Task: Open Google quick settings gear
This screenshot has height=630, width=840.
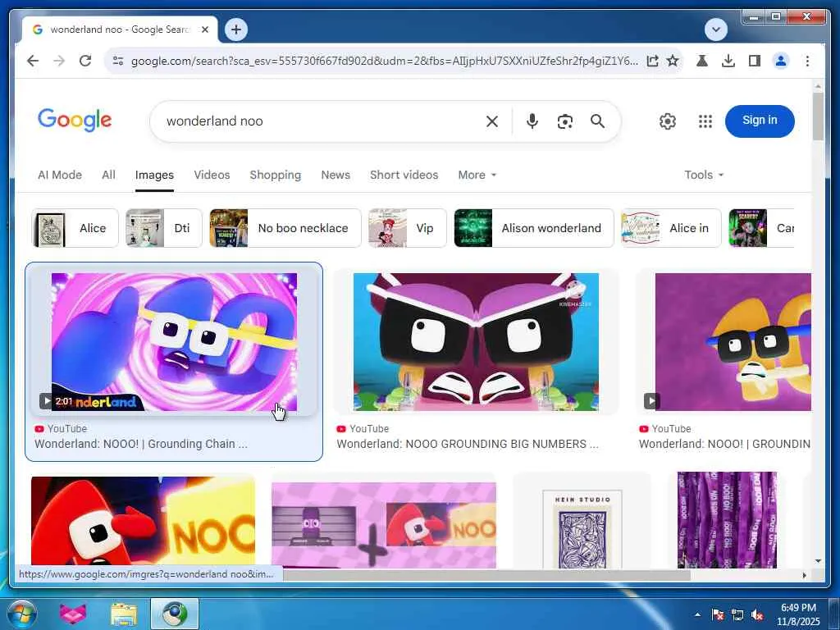Action: 667,121
